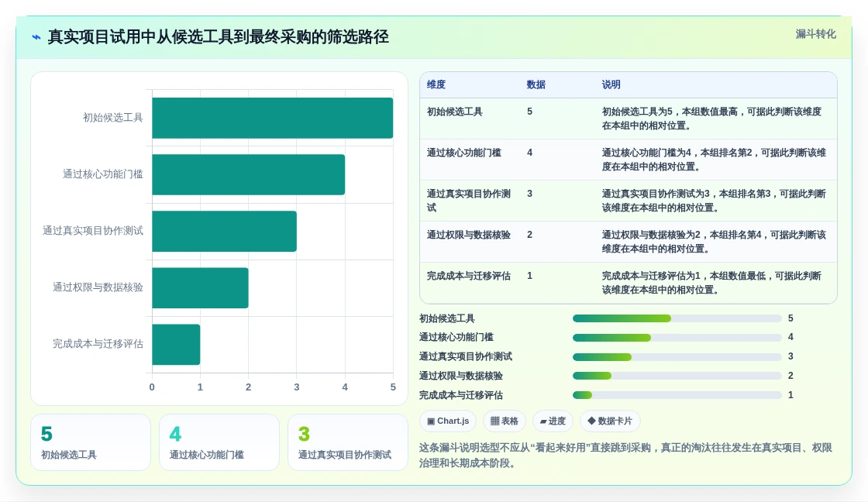Open the data card showing 4 通过核心功能门槛
Screen dimensions: 868x502
tap(219, 443)
